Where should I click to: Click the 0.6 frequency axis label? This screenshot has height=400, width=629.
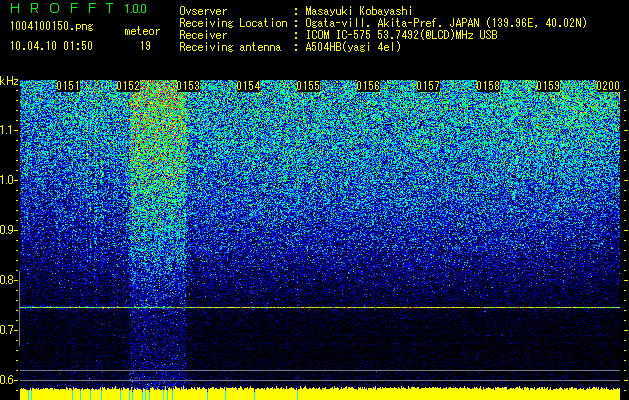7,380
